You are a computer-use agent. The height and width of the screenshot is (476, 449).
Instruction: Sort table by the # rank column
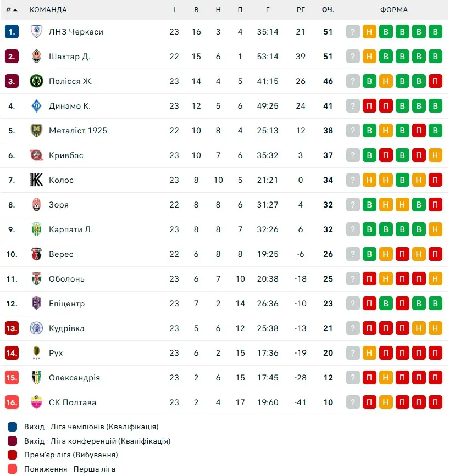(x=12, y=10)
